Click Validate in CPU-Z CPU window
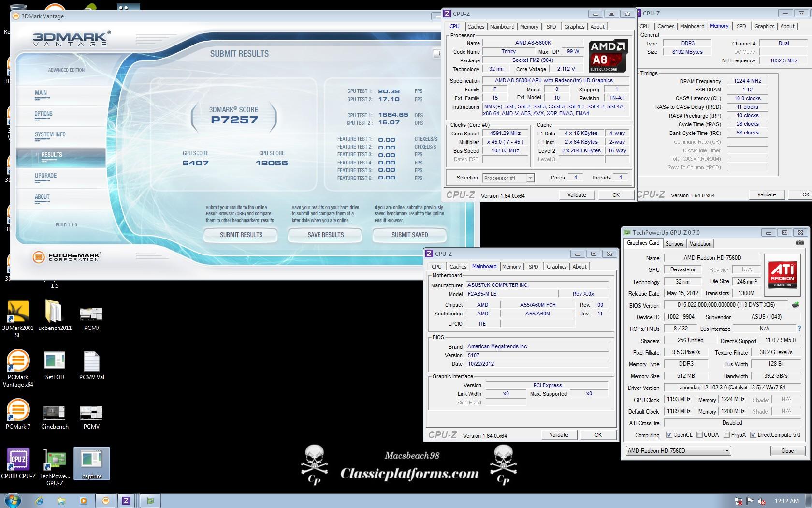The width and height of the screenshot is (812, 508). (577, 195)
